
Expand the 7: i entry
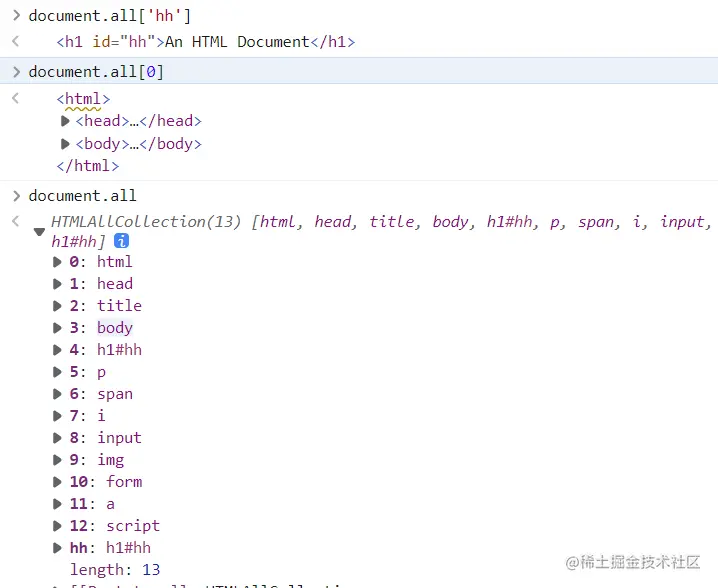[57, 416]
